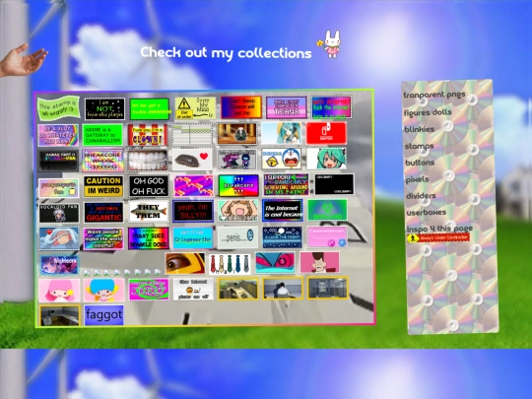Click the 'OH GOD OH FUCK' stamp

point(149,186)
